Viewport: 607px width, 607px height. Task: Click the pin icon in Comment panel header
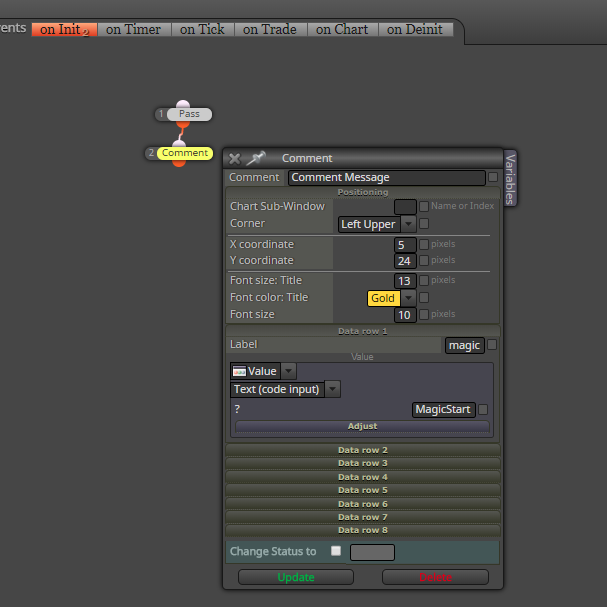click(x=255, y=158)
